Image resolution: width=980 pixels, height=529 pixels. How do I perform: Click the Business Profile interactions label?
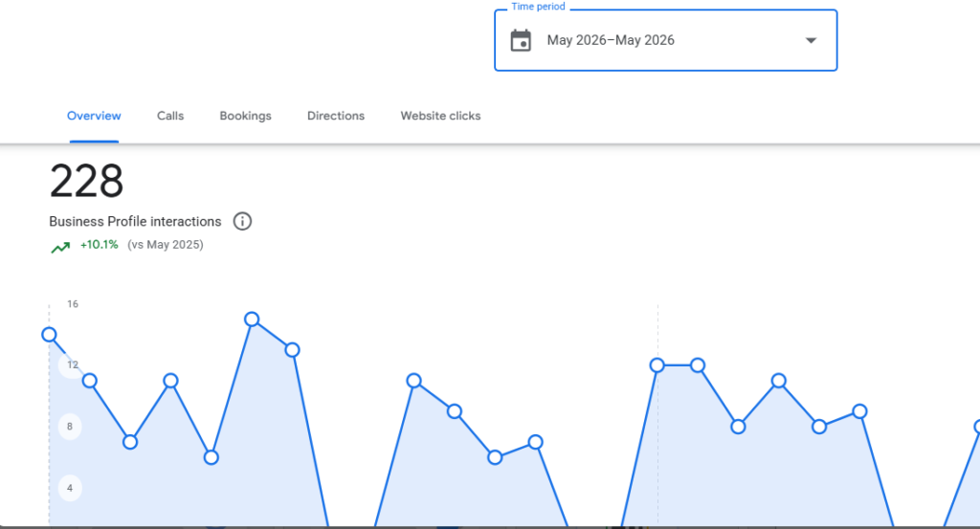(x=135, y=222)
